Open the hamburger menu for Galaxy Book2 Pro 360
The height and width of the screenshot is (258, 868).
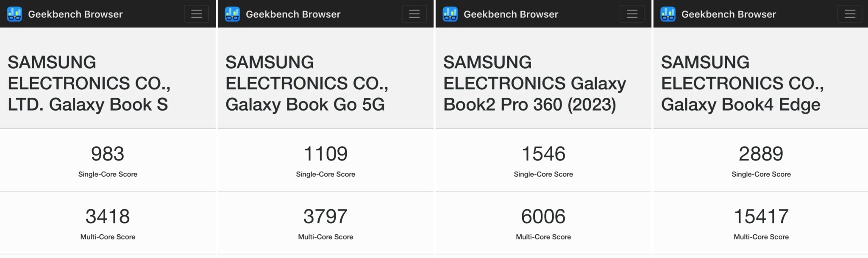(631, 13)
